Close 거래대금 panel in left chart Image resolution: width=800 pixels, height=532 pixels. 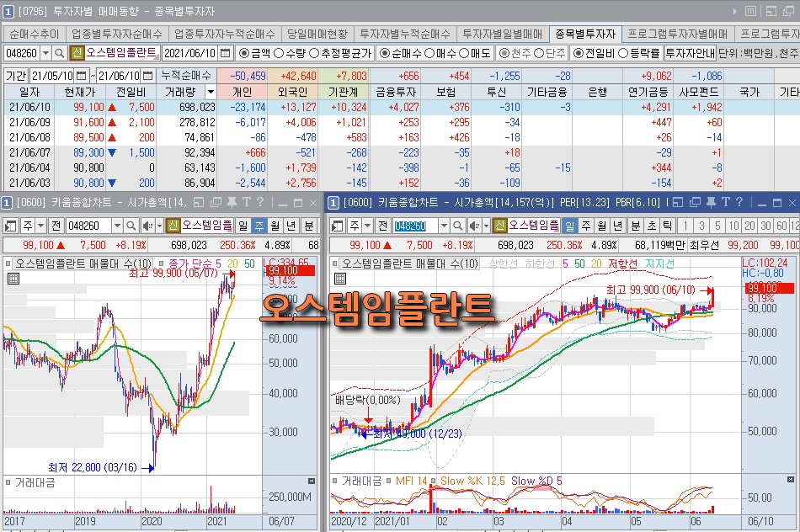pos(312,481)
